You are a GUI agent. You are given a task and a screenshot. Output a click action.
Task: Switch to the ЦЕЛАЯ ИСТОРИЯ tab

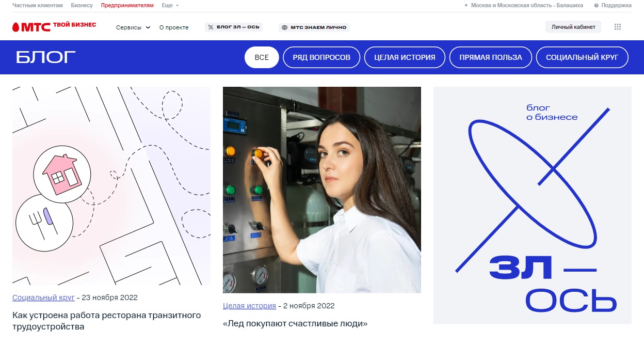405,57
